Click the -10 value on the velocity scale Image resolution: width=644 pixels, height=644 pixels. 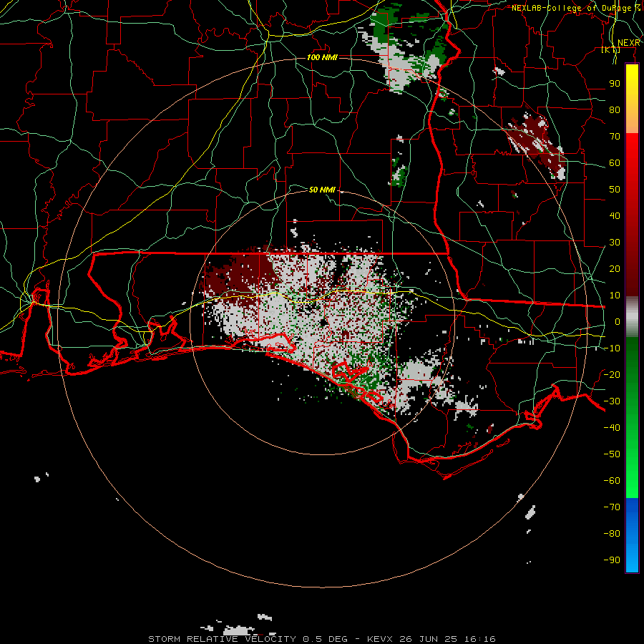[612, 348]
